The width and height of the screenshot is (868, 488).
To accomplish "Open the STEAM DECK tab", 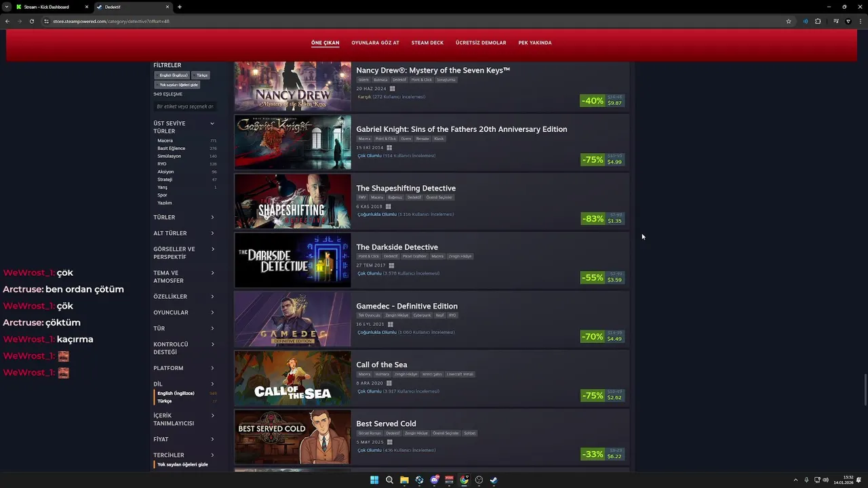I will pyautogui.click(x=427, y=43).
